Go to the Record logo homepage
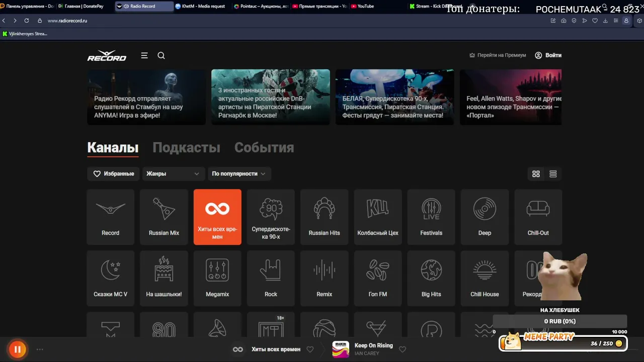Image resolution: width=644 pixels, height=362 pixels. [x=107, y=56]
